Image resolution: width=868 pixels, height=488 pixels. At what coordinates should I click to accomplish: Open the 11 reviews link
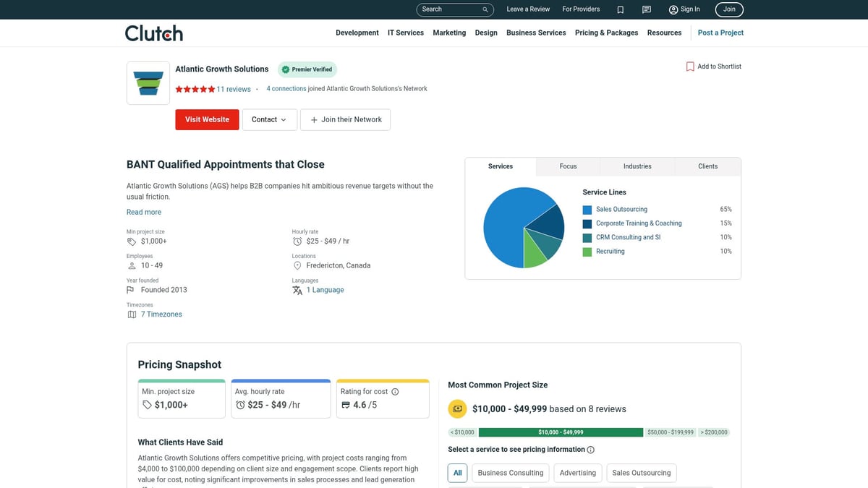[234, 89]
